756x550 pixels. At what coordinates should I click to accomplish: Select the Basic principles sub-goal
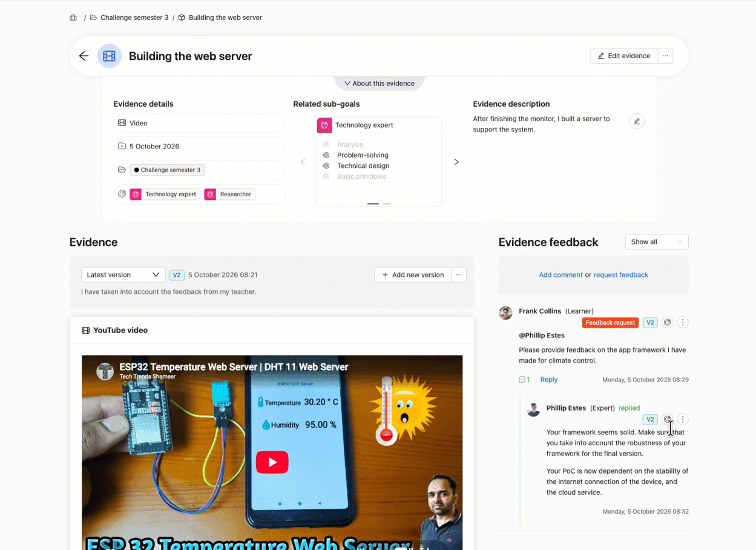click(x=361, y=177)
